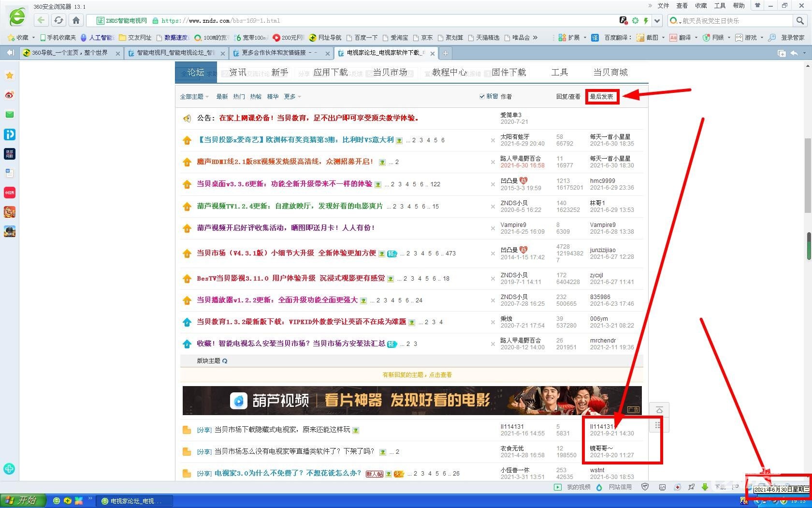Open thread 电视家3.0为什么不免费了

[288, 473]
